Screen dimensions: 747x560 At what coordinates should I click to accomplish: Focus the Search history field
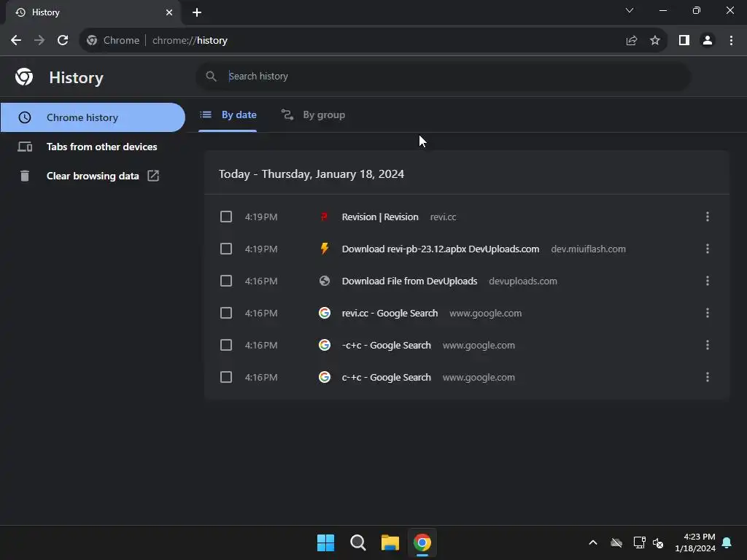click(443, 76)
